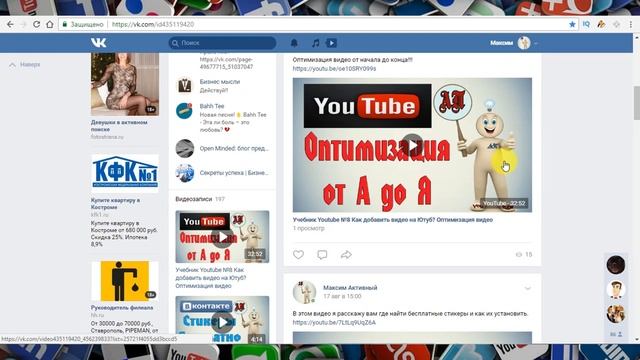Image resolution: width=640 pixels, height=360 pixels.
Task: Click Максим Активный author name
Action: pos(350,288)
